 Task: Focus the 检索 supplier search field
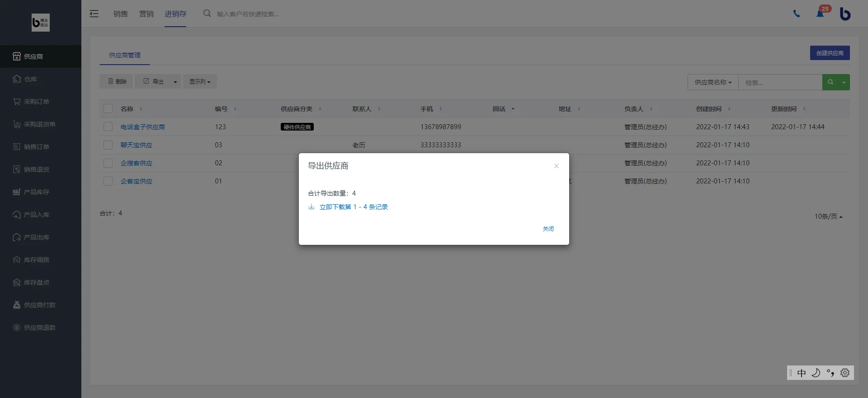[780, 82]
